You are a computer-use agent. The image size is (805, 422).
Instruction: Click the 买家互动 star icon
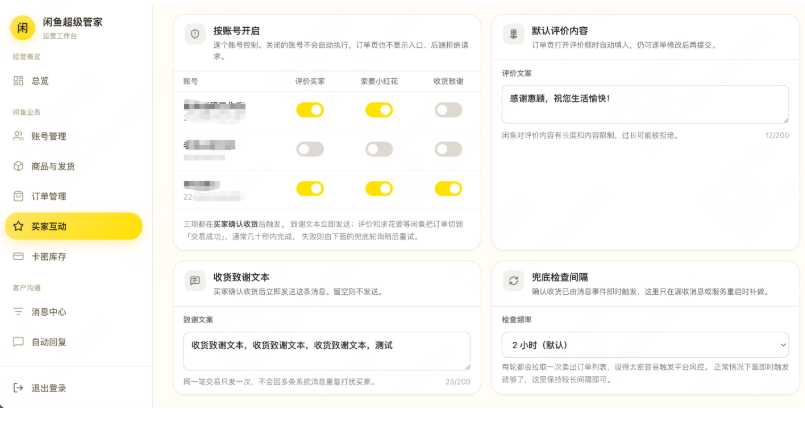click(x=18, y=226)
